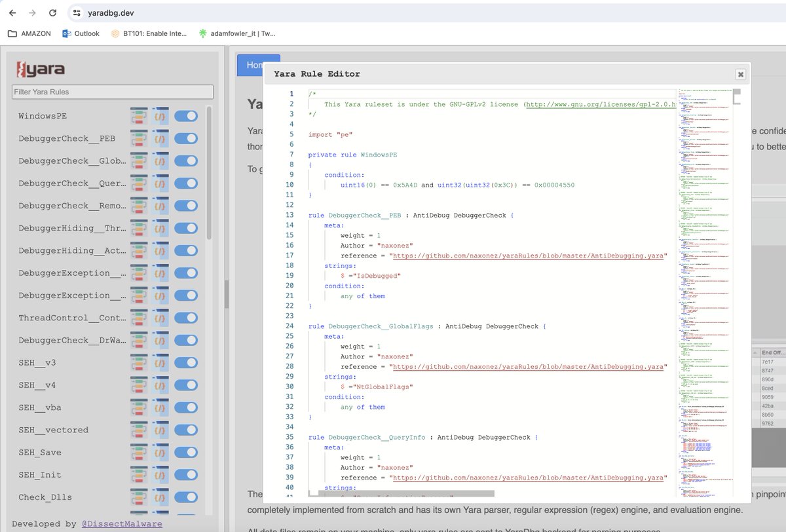
Task: Open code editor icon for DebuggerCheck__Remo… rule
Action: click(160, 205)
